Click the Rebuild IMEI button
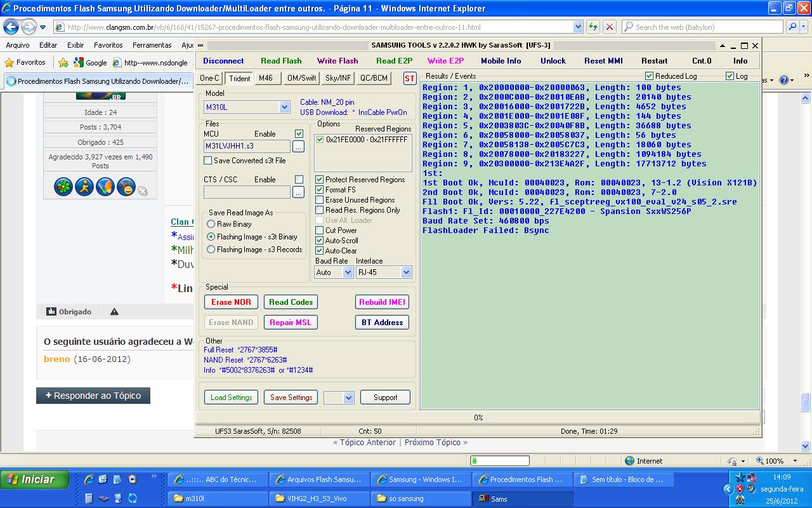Screen dimensions: 812x508 tap(382, 302)
